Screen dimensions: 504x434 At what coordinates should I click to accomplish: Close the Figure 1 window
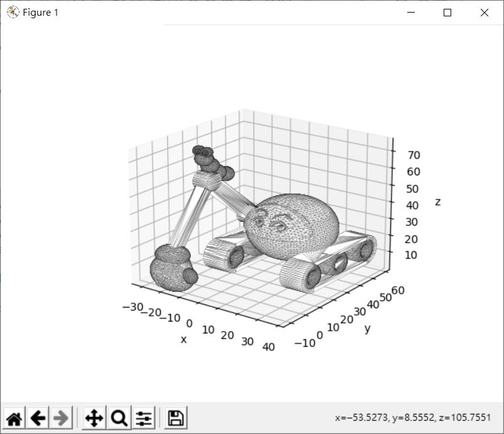(x=485, y=12)
